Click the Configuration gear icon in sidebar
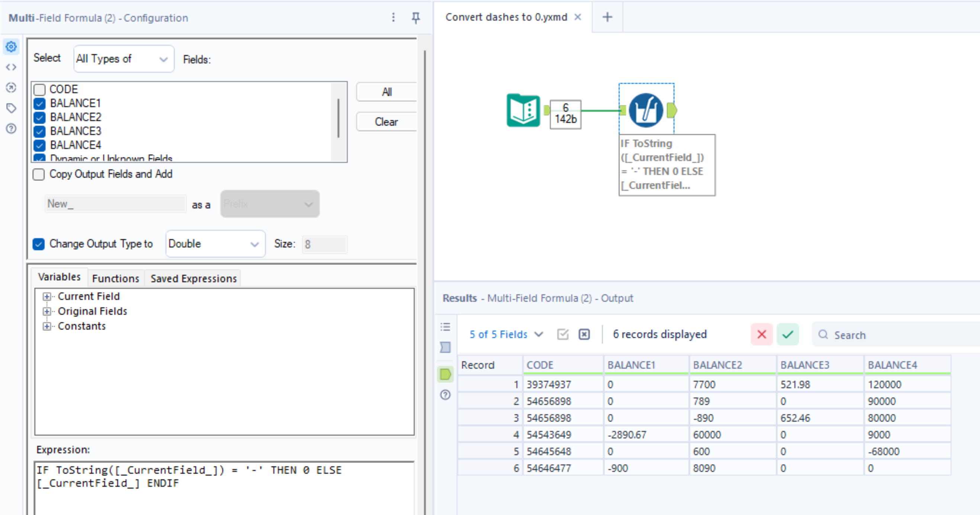980x515 pixels. coord(11,47)
